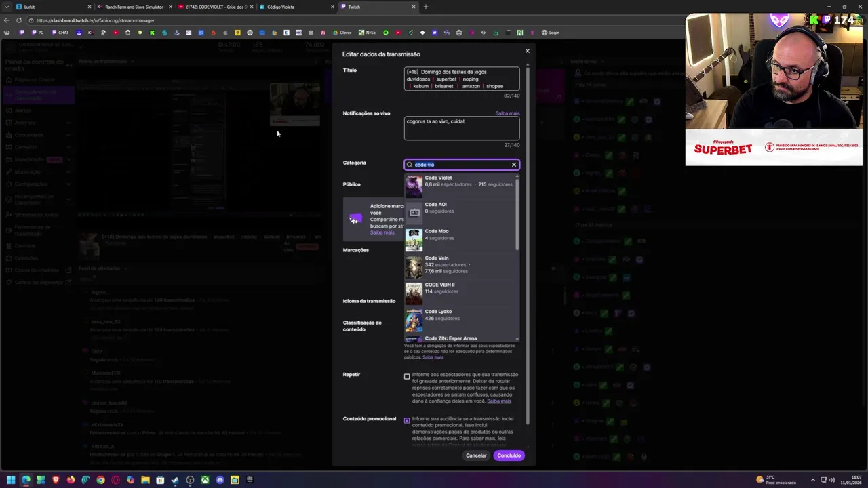Image resolution: width=868 pixels, height=488 pixels.
Task: Open Firefox from taskbar
Action: 71,481
